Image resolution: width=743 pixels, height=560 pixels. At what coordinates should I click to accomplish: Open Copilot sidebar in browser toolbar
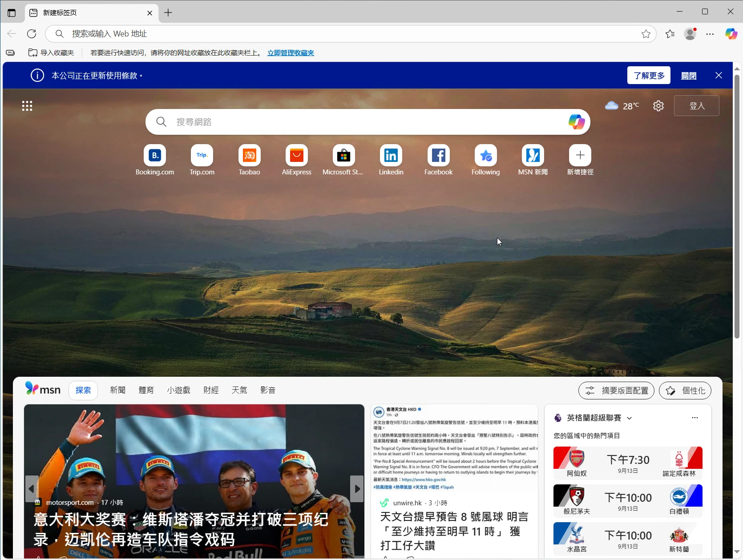pyautogui.click(x=731, y=34)
